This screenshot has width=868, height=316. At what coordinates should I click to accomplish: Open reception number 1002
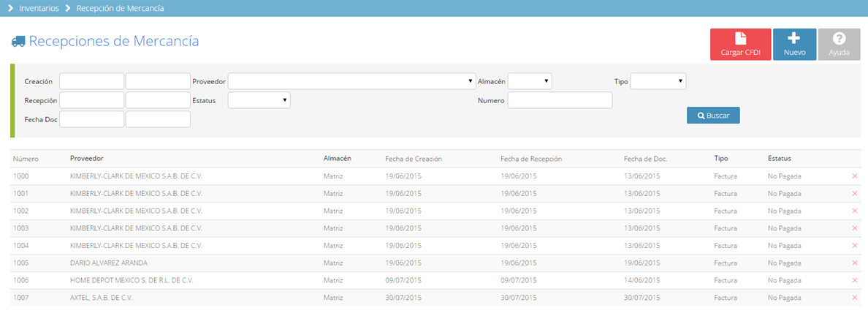[21, 211]
